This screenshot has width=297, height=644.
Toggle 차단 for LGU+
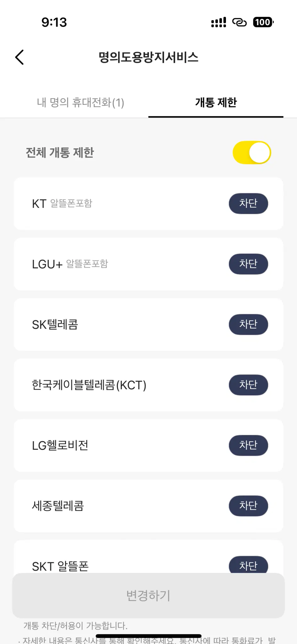(248, 264)
